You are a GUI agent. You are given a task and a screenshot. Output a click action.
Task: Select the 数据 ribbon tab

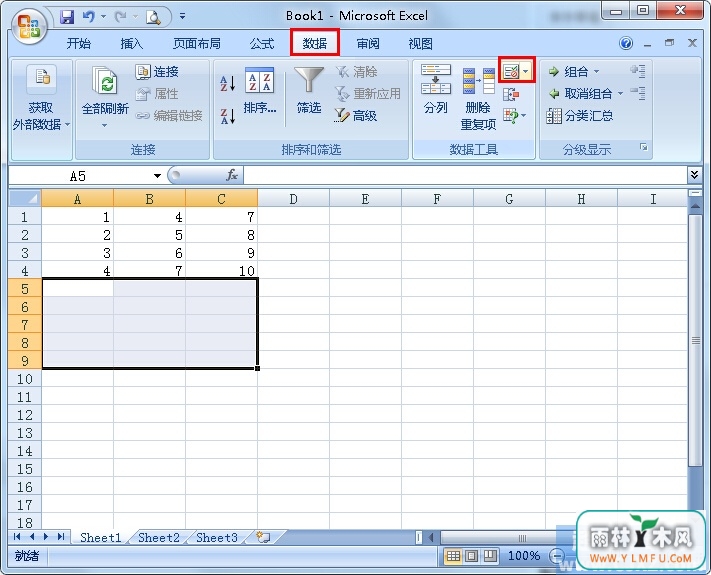(x=315, y=43)
